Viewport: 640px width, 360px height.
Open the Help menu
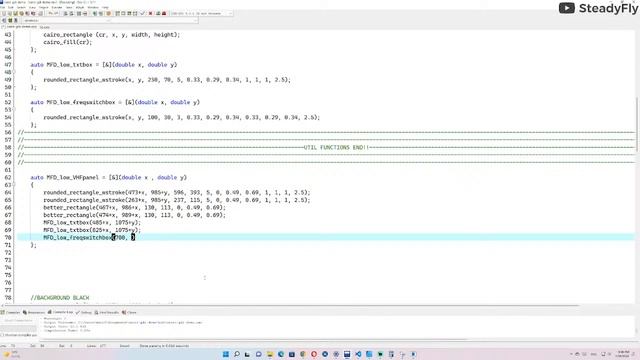(x=105, y=7)
